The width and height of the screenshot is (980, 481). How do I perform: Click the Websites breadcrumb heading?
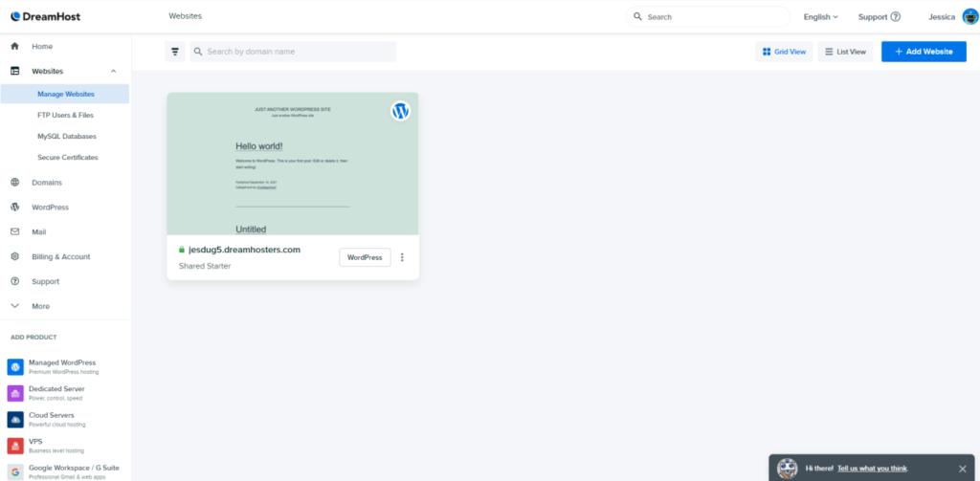pos(185,16)
